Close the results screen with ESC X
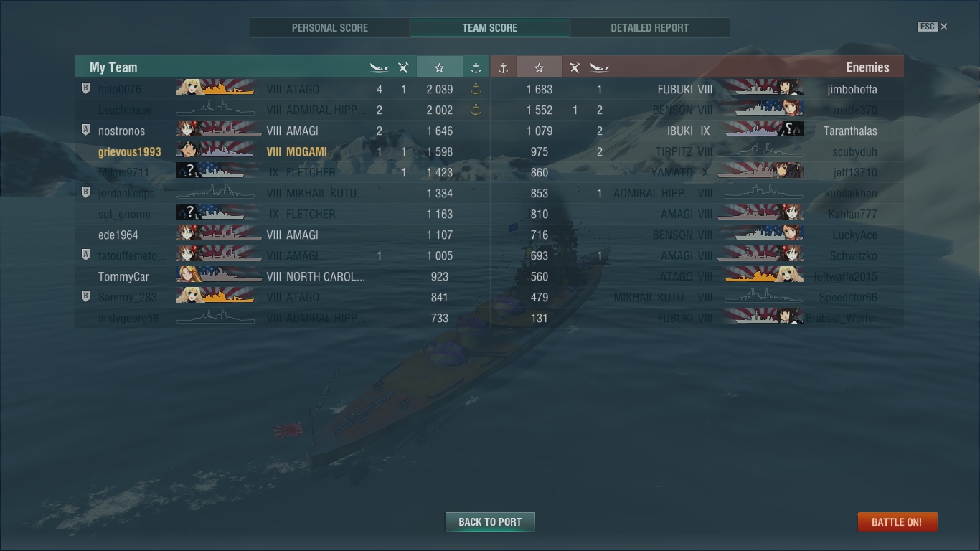This screenshot has width=980, height=551. click(933, 27)
